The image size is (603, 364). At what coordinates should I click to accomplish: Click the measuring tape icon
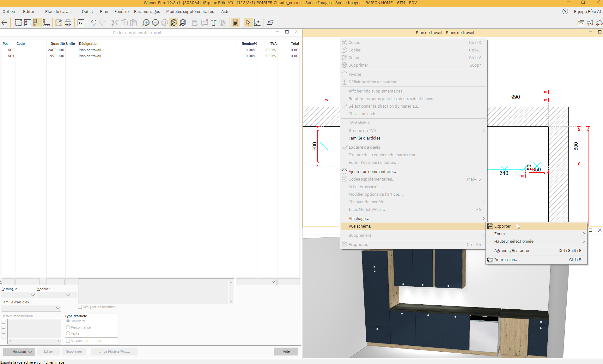click(270, 23)
